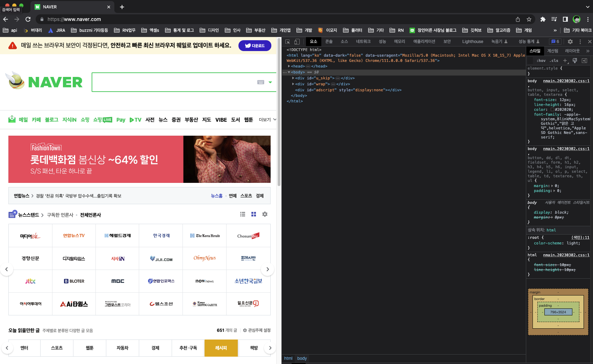
Task: Expand padding shorthand property triangle
Action: tap(554, 191)
